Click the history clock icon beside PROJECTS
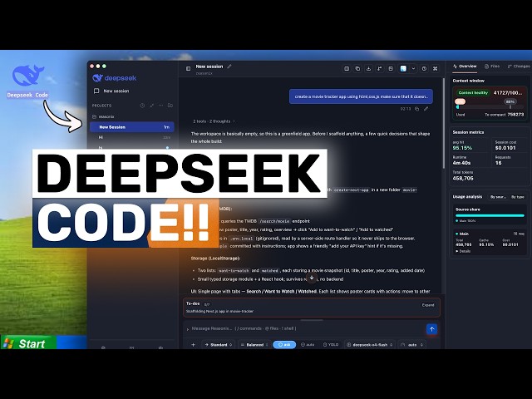This screenshot has width=532, height=399. coord(142,106)
